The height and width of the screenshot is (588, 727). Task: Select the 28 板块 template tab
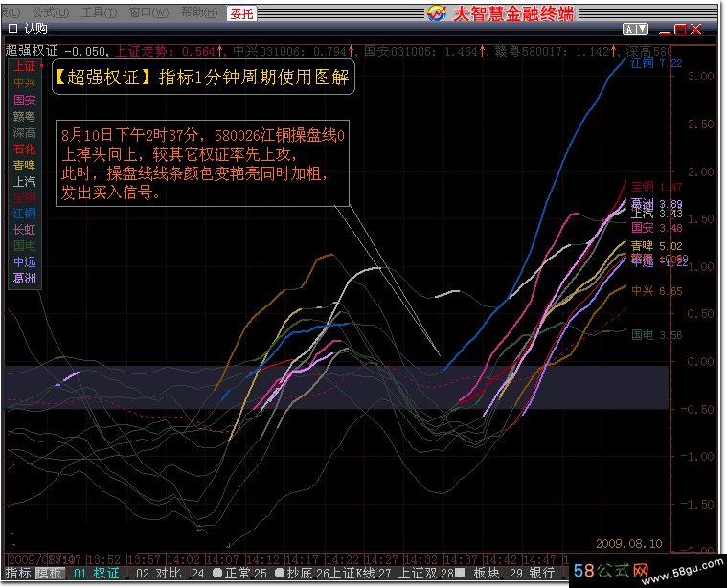(470, 574)
